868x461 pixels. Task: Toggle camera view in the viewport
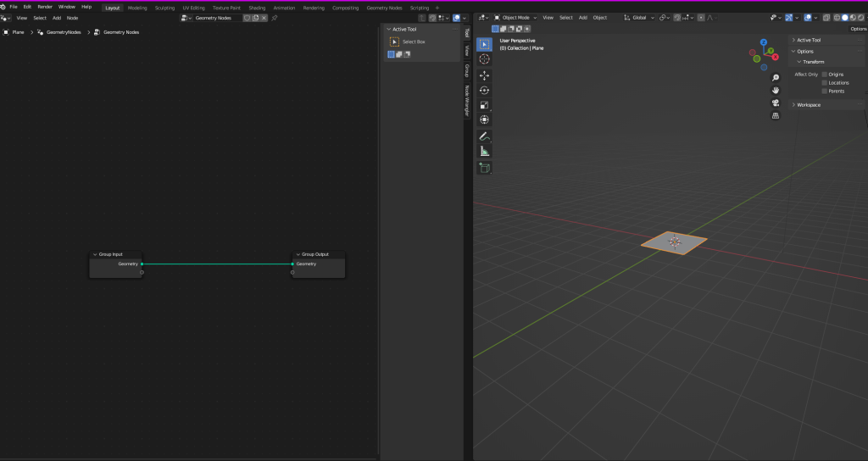[x=775, y=103]
